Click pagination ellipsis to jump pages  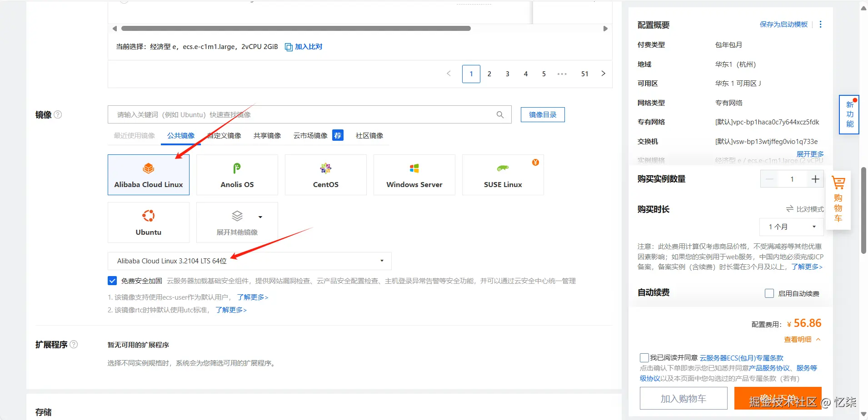pyautogui.click(x=562, y=74)
